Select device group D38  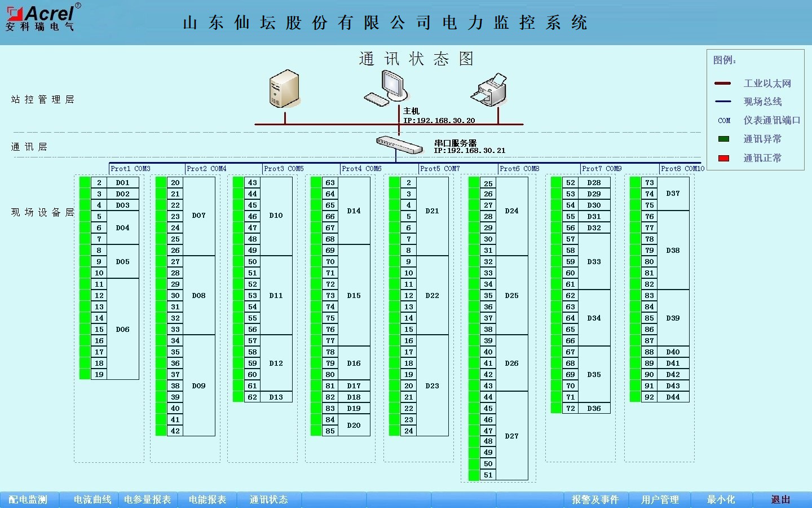pos(673,251)
